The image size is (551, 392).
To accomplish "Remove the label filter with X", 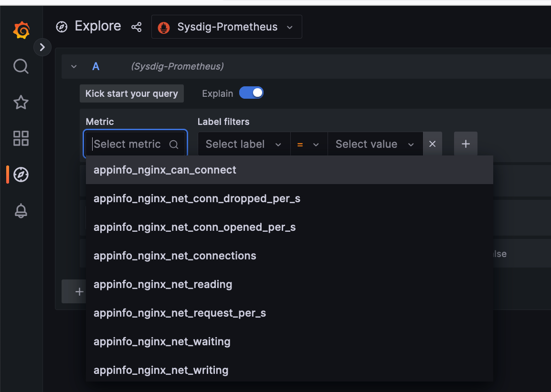I will [x=432, y=144].
